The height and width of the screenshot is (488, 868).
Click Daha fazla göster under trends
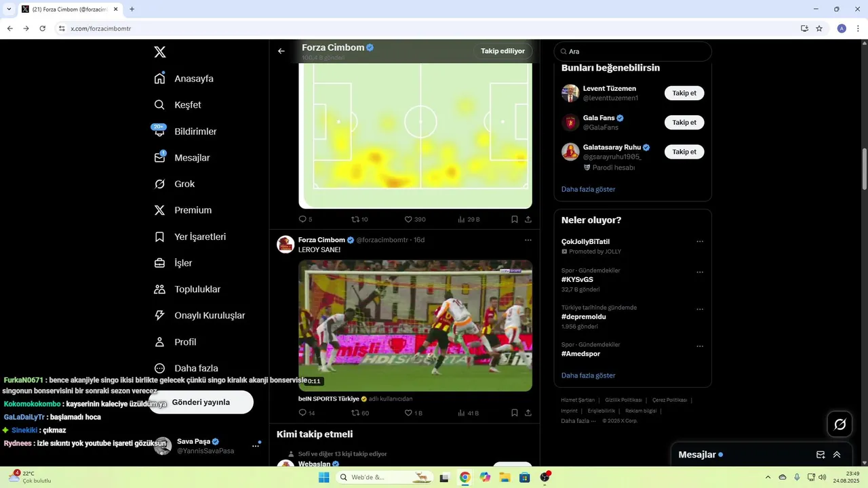(588, 375)
